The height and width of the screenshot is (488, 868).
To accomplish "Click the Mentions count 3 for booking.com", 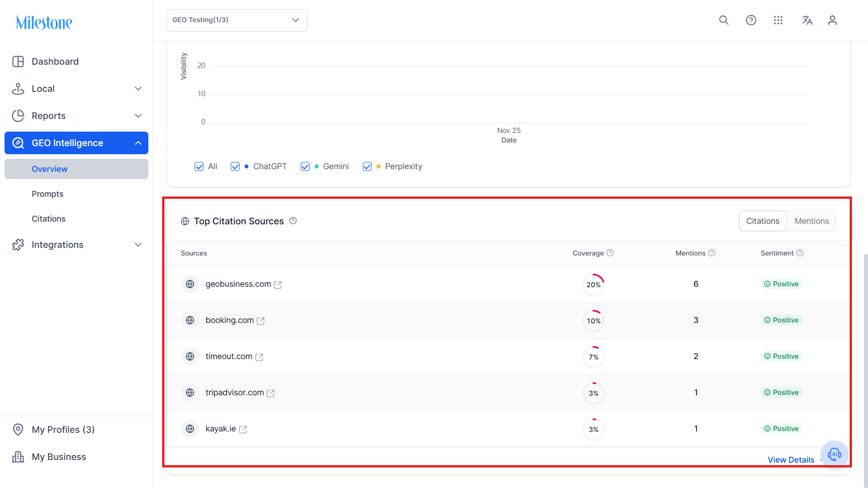I will click(696, 320).
